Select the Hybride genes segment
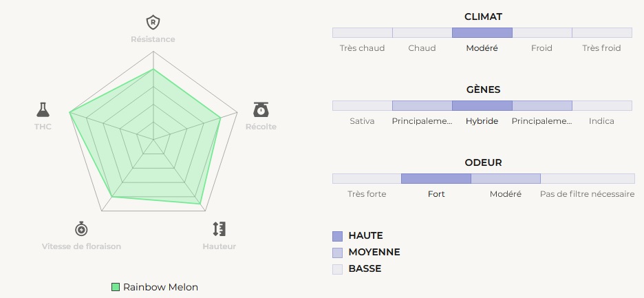This screenshot has height=298, width=644. pos(482,105)
